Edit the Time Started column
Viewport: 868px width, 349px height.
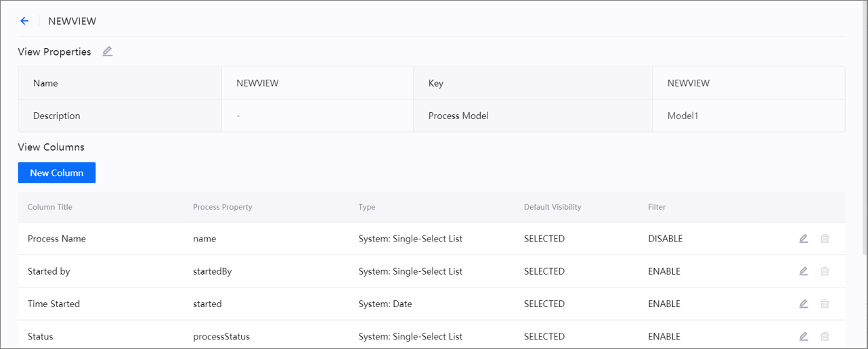[804, 304]
